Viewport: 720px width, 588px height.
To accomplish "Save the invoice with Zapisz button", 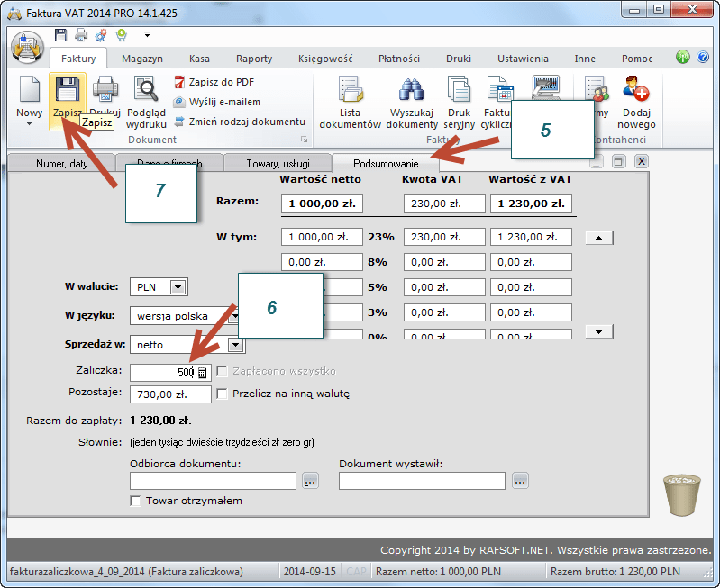I will click(68, 101).
